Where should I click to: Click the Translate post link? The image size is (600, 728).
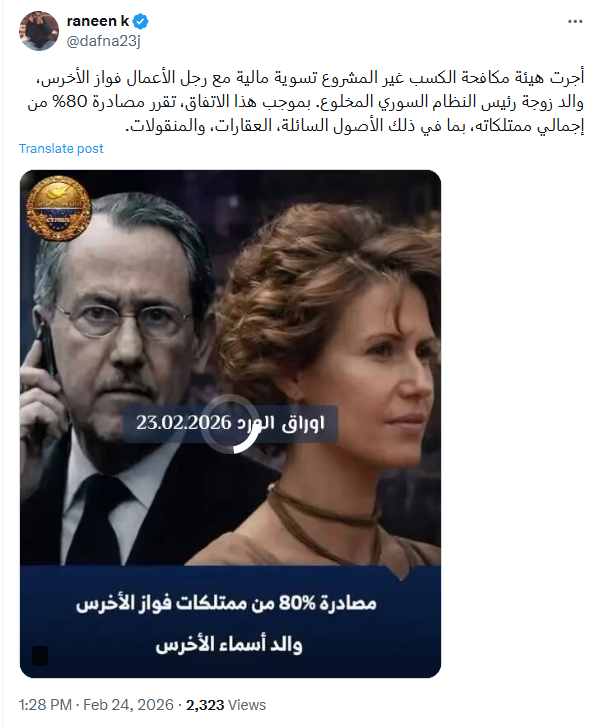61,149
